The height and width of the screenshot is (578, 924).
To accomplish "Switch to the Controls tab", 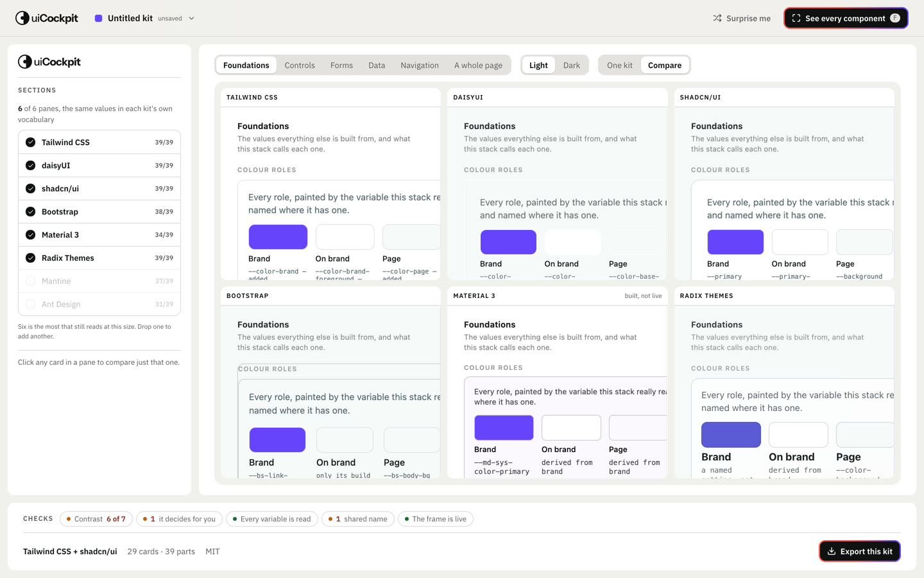I will pyautogui.click(x=300, y=66).
